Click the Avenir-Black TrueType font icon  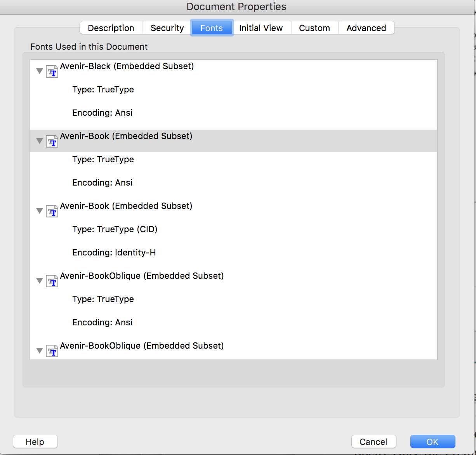[x=52, y=72]
